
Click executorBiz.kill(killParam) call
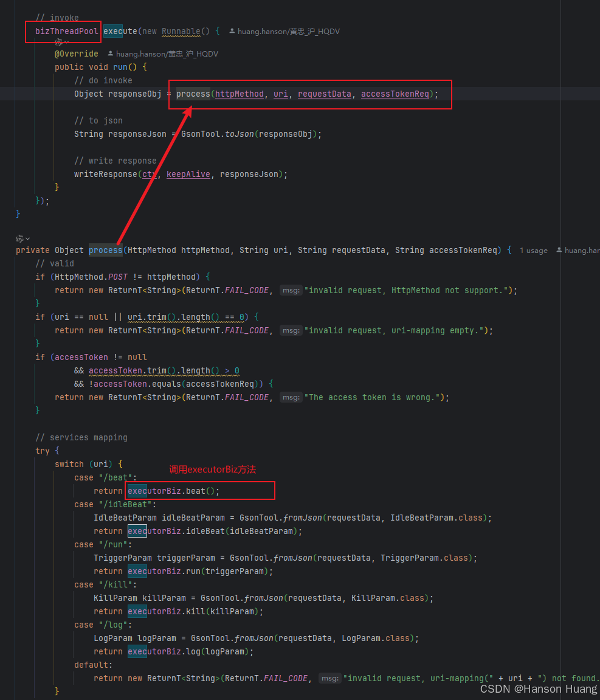coord(193,612)
